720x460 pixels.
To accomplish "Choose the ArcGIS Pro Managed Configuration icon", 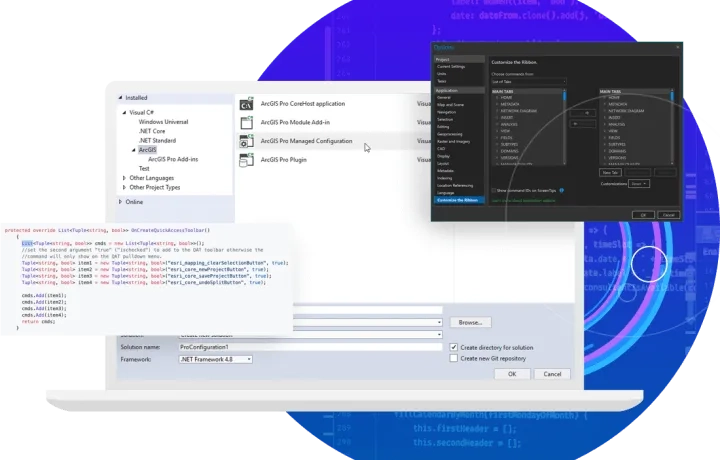I will [x=246, y=141].
